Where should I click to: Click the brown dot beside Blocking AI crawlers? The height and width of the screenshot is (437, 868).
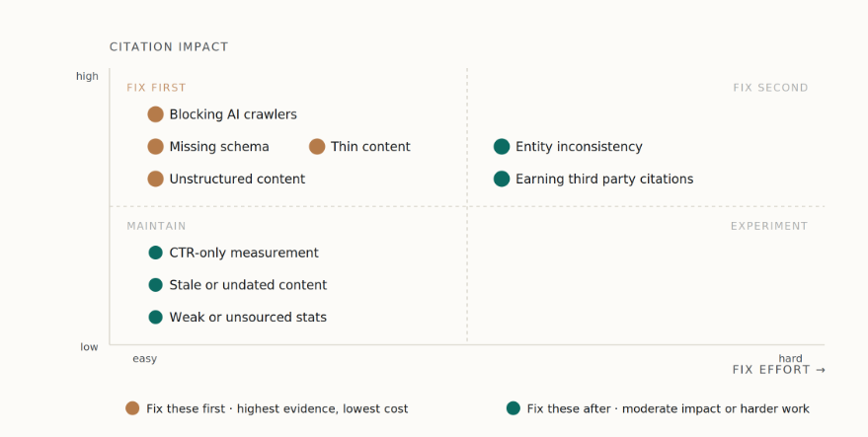click(x=156, y=114)
